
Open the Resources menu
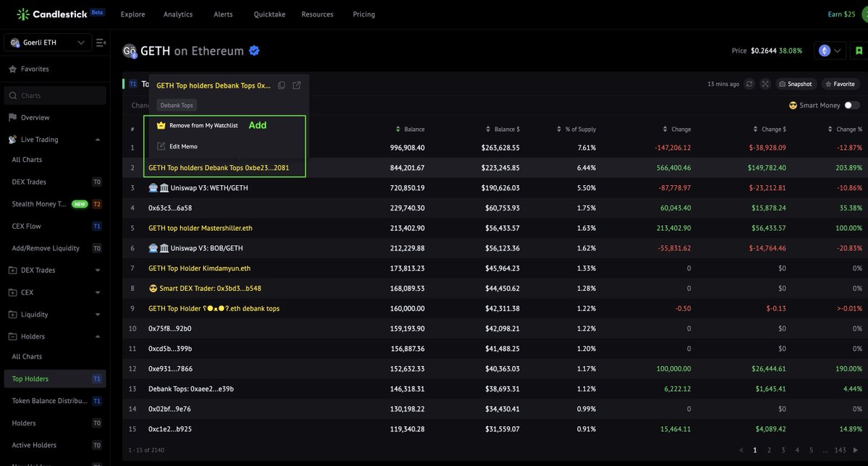click(x=318, y=14)
